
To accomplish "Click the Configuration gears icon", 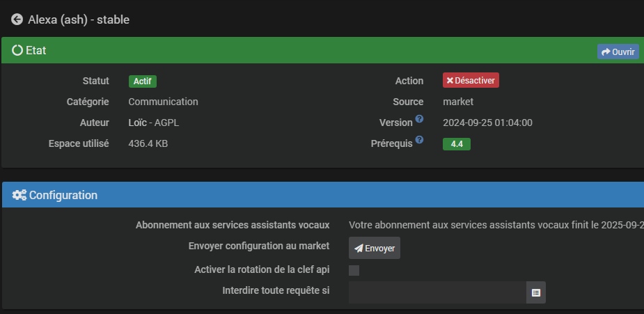I will [x=19, y=195].
